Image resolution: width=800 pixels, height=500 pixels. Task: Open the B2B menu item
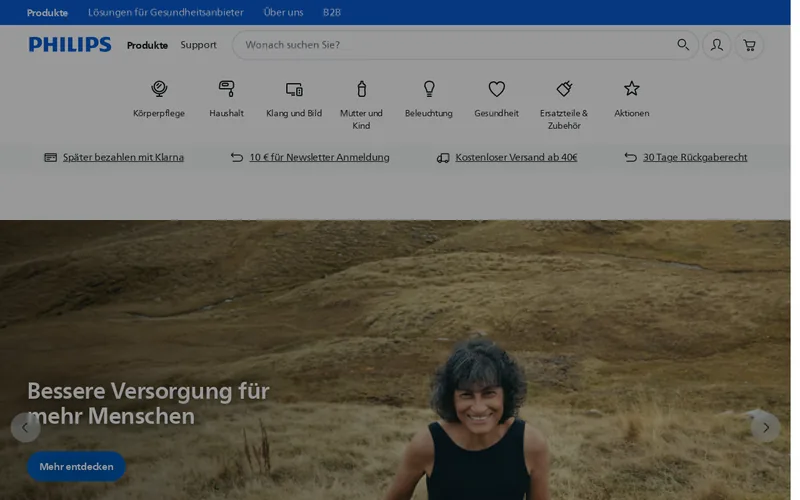(332, 12)
